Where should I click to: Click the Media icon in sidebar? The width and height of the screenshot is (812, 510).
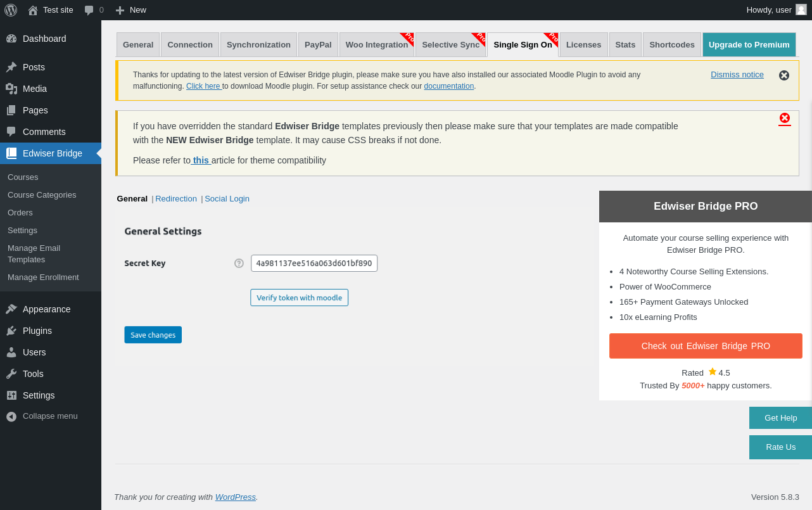tap(11, 89)
